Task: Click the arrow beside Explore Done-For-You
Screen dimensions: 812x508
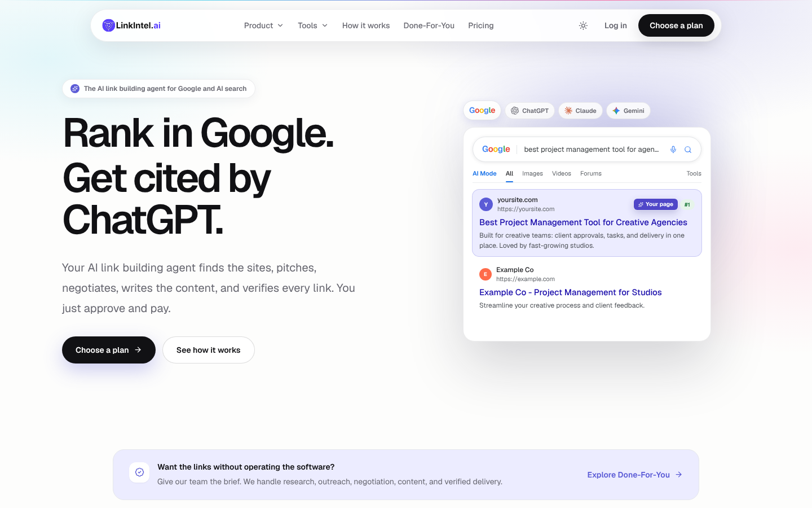Action: point(678,475)
